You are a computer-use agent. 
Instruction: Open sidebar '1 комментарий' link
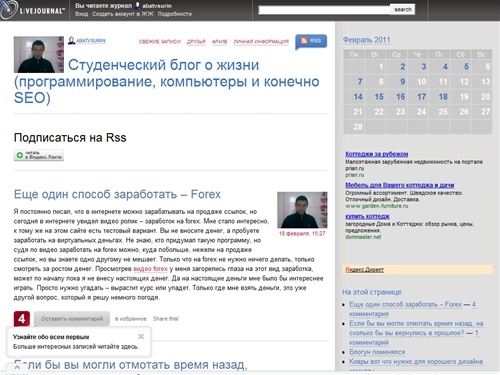[x=414, y=338]
